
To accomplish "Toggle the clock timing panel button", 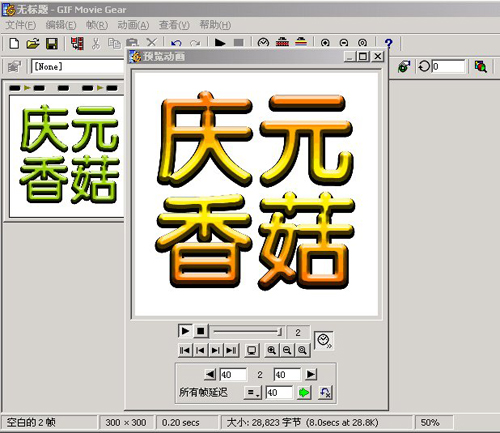I will click(324, 341).
